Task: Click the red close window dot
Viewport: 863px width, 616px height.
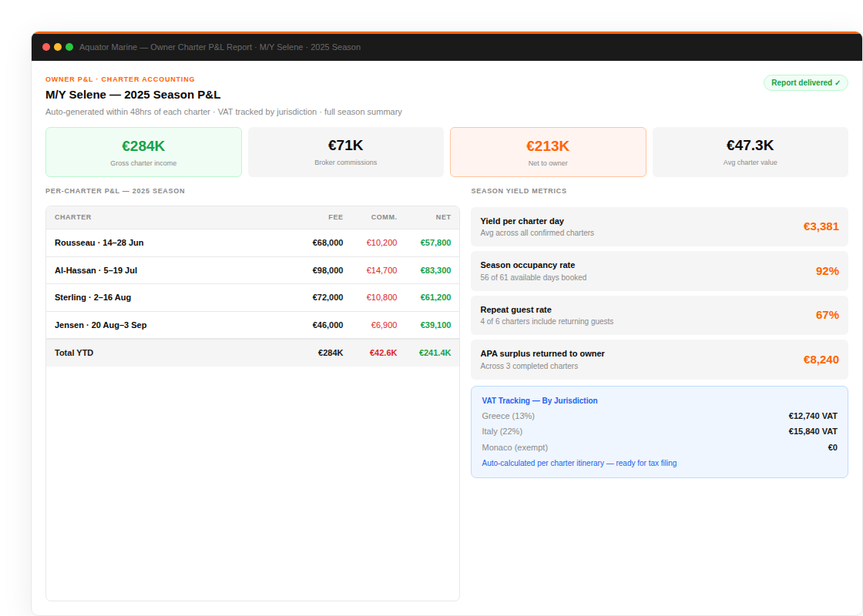Action: [46, 47]
